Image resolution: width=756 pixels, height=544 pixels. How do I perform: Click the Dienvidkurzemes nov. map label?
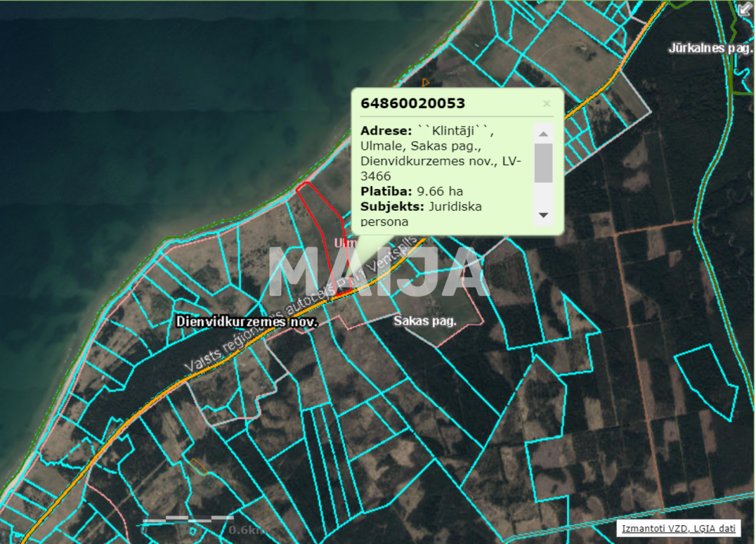247,322
